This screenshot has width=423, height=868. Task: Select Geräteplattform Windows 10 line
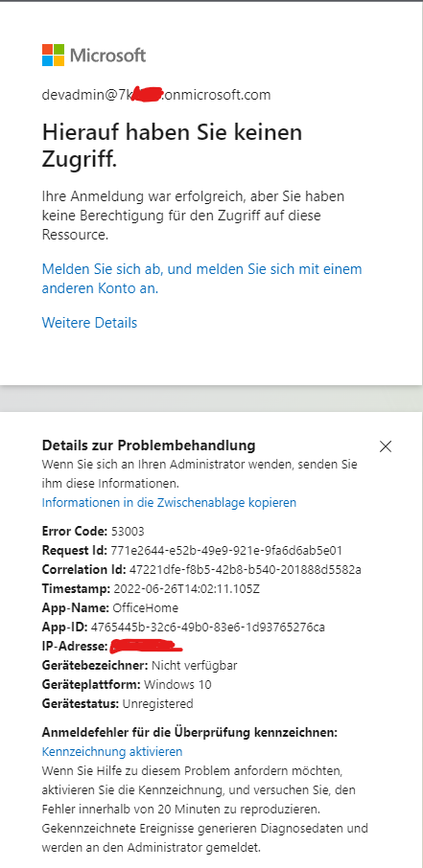tap(127, 685)
